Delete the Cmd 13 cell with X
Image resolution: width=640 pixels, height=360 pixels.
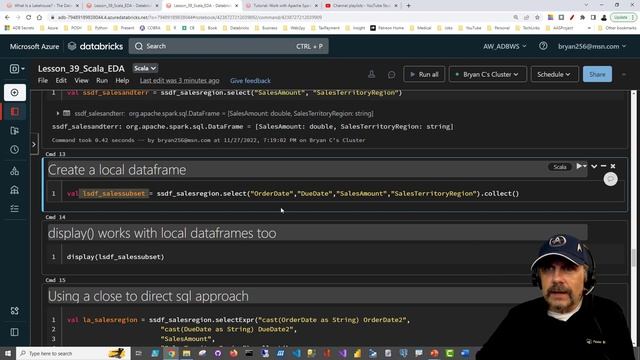click(613, 166)
